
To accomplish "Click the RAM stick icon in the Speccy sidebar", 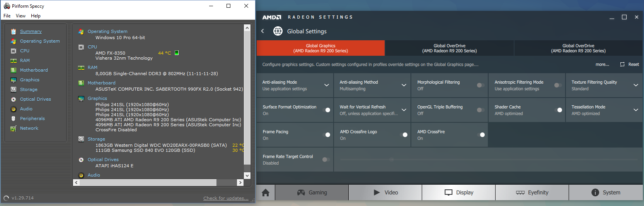I will click(x=14, y=60).
